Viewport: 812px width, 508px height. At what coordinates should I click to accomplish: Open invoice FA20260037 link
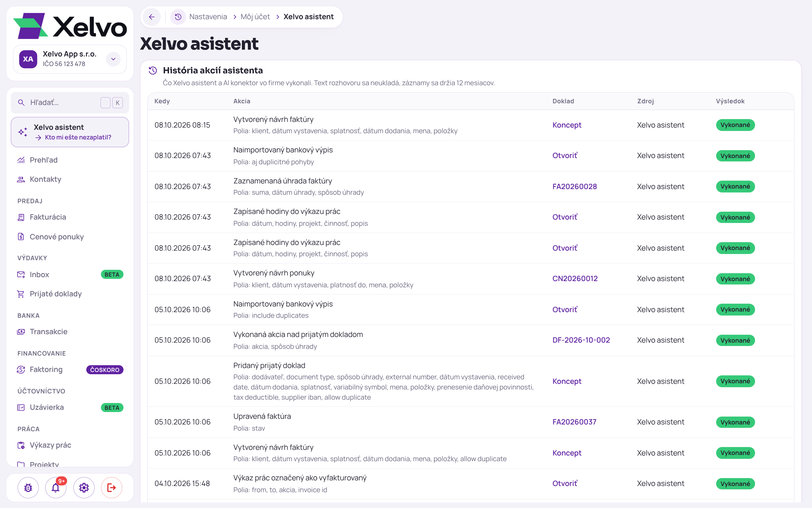(574, 422)
